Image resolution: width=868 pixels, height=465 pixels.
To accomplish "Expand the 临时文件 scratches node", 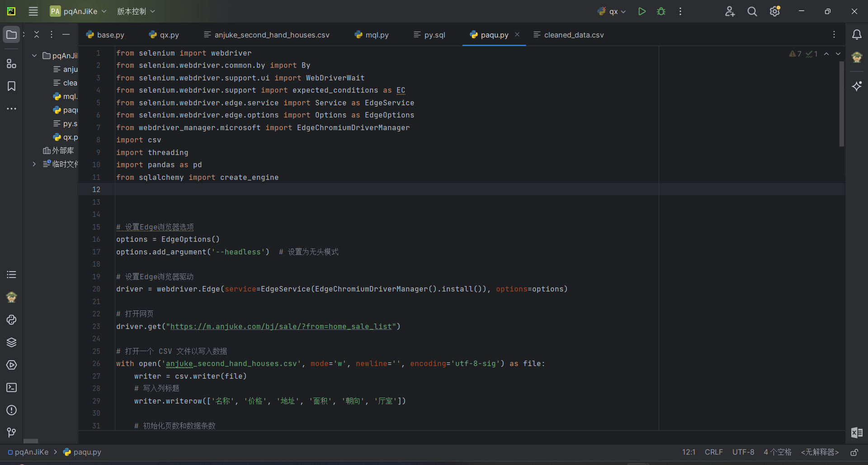I will [x=34, y=164].
